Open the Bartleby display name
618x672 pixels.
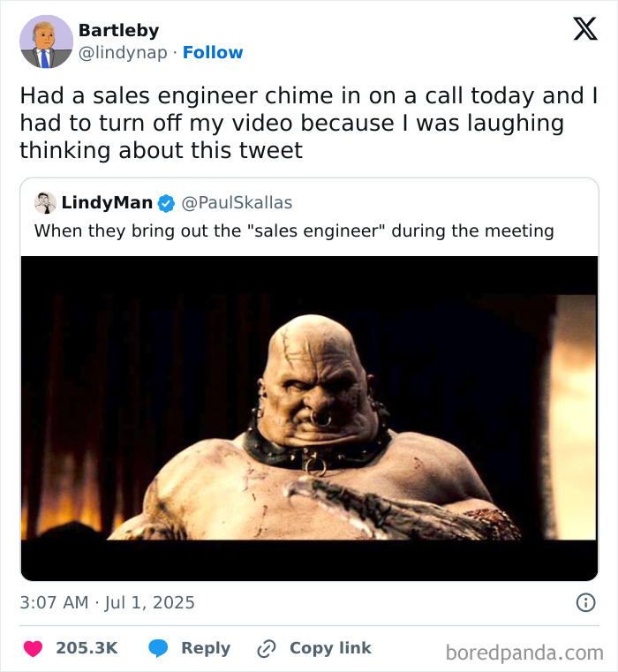pos(119,31)
